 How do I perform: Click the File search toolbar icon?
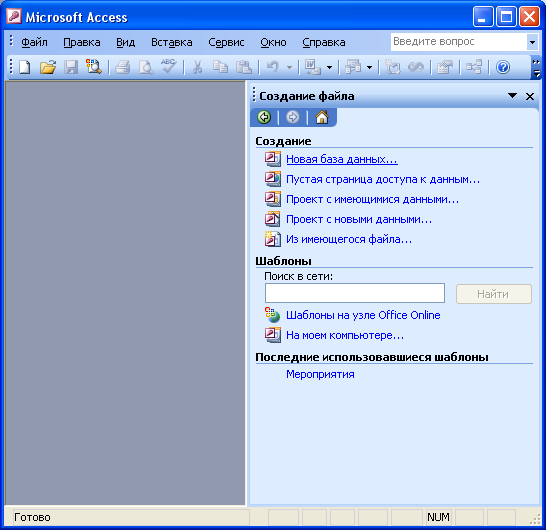94,67
